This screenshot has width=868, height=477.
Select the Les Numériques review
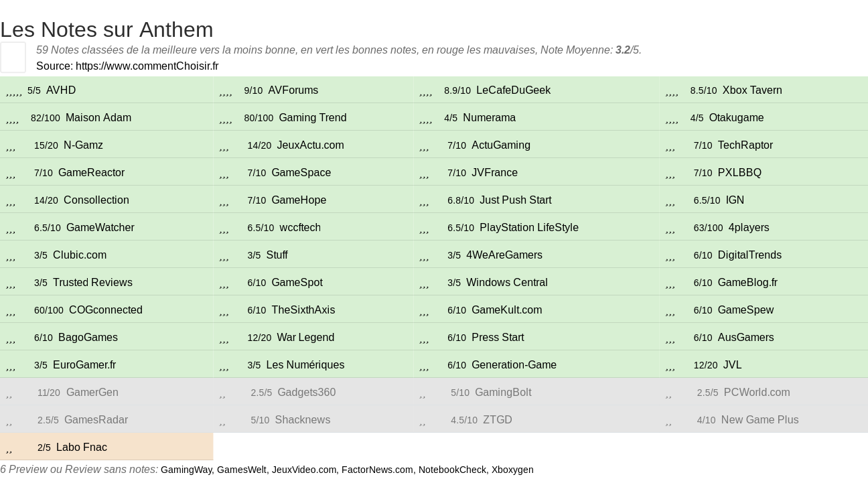(x=305, y=365)
